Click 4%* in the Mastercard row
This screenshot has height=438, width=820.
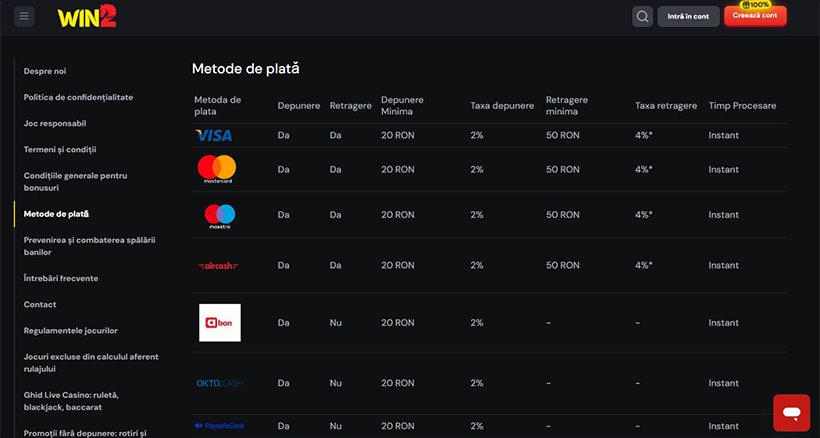[644, 169]
